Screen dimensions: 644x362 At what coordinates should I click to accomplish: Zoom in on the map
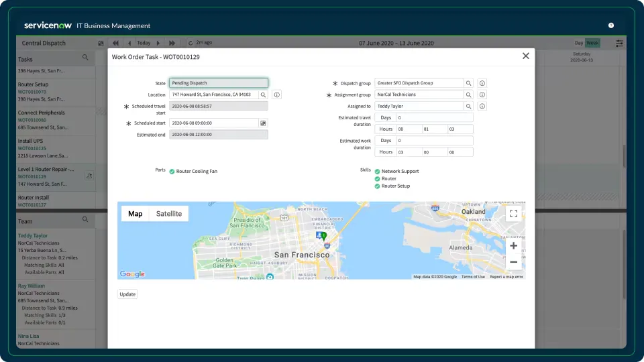point(513,246)
